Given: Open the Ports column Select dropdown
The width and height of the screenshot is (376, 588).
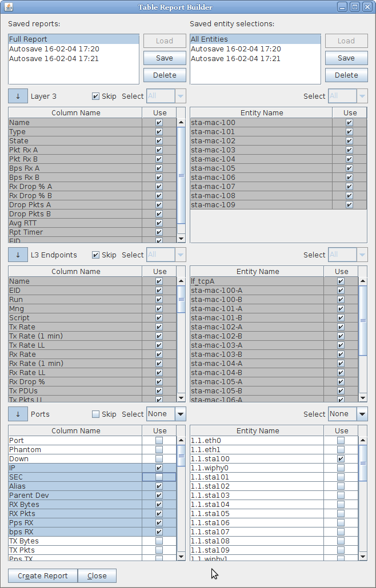Looking at the screenshot, I should (166, 414).
